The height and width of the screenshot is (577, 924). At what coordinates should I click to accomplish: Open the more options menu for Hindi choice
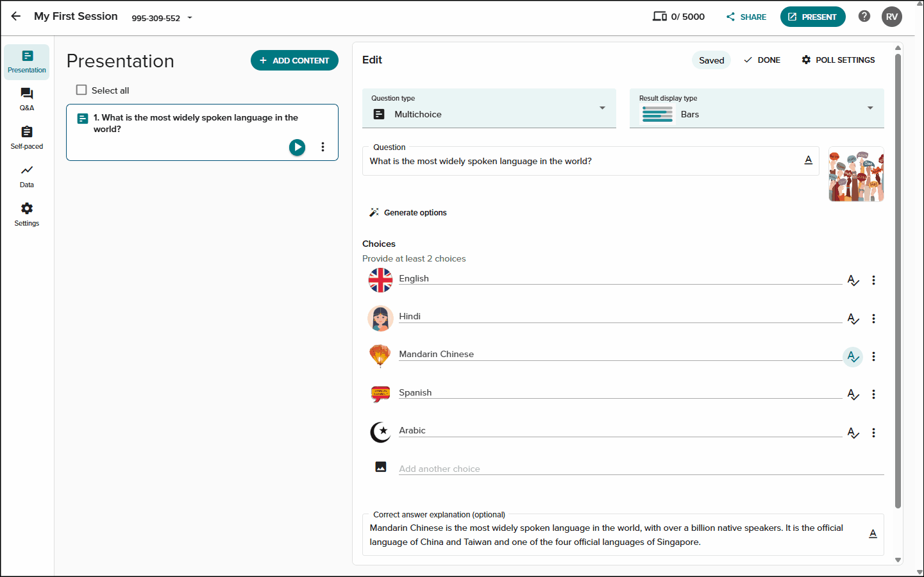873,319
